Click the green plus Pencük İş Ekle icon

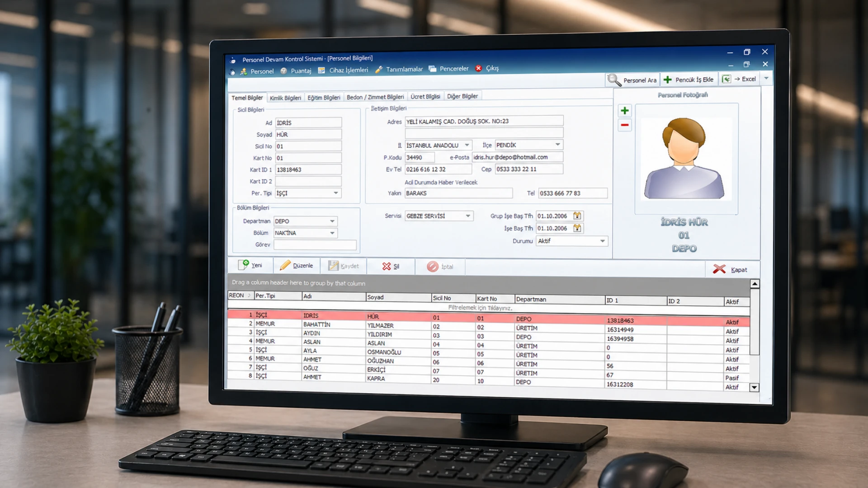668,80
